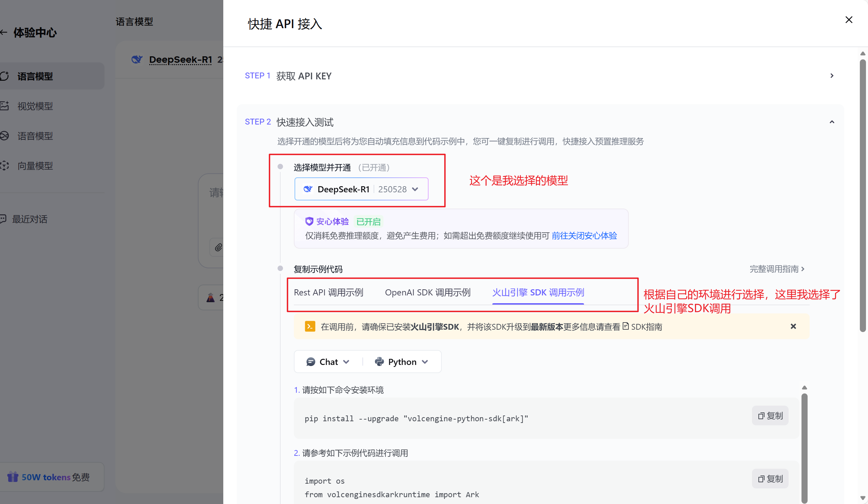The height and width of the screenshot is (504, 868).
Task: Expand STEP 1 获取 API KEY section
Action: pos(831,76)
